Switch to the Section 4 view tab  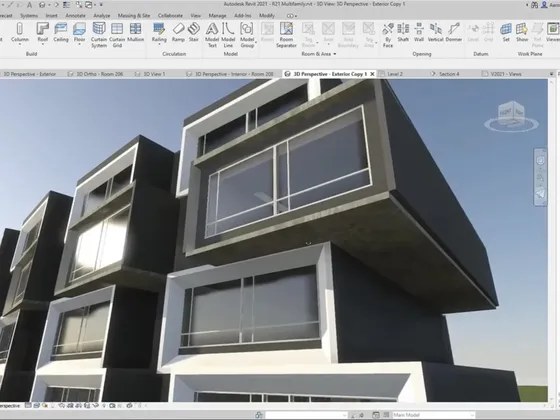tap(445, 74)
